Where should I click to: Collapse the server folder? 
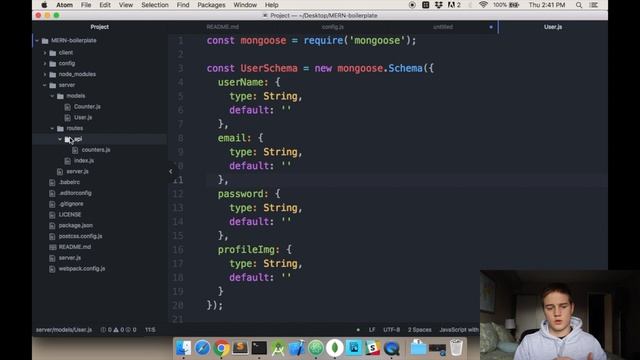tap(45, 85)
